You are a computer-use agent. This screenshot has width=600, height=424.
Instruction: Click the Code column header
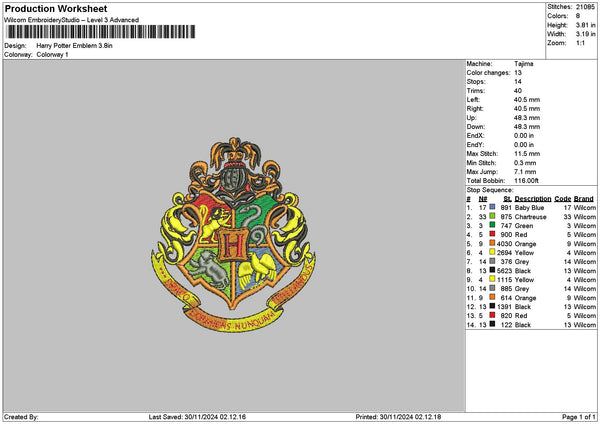[562, 199]
